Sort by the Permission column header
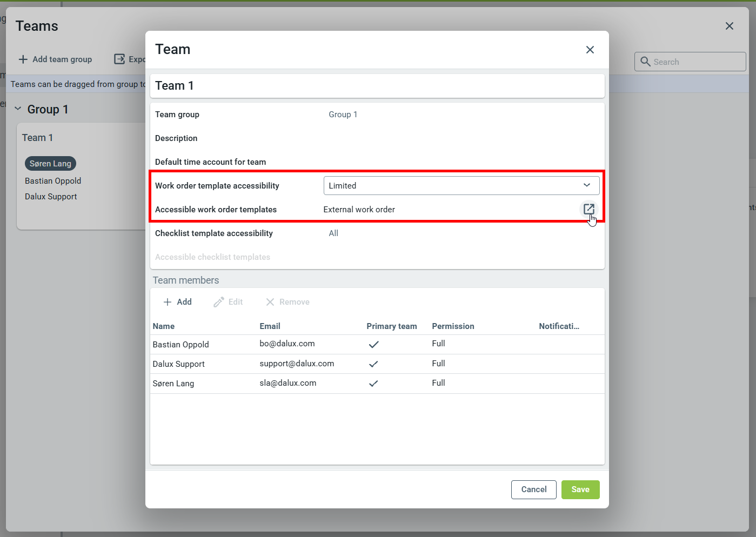This screenshot has width=756, height=537. [x=453, y=326]
